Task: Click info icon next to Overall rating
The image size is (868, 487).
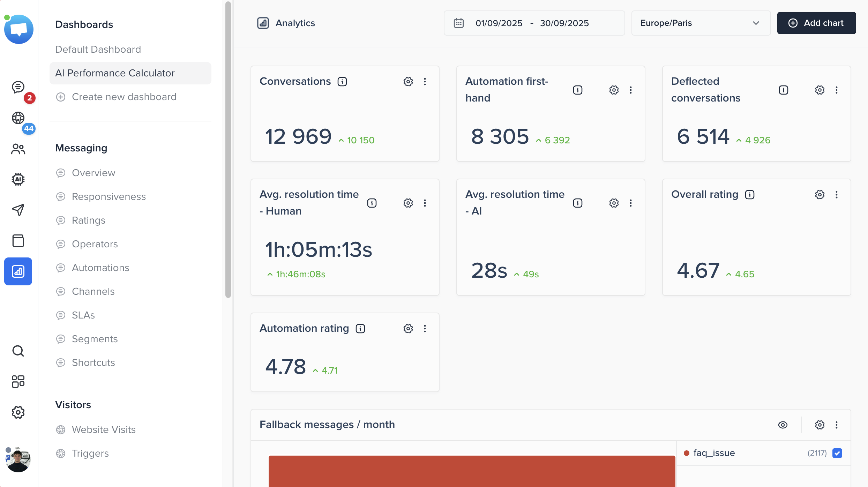Action: tap(750, 195)
